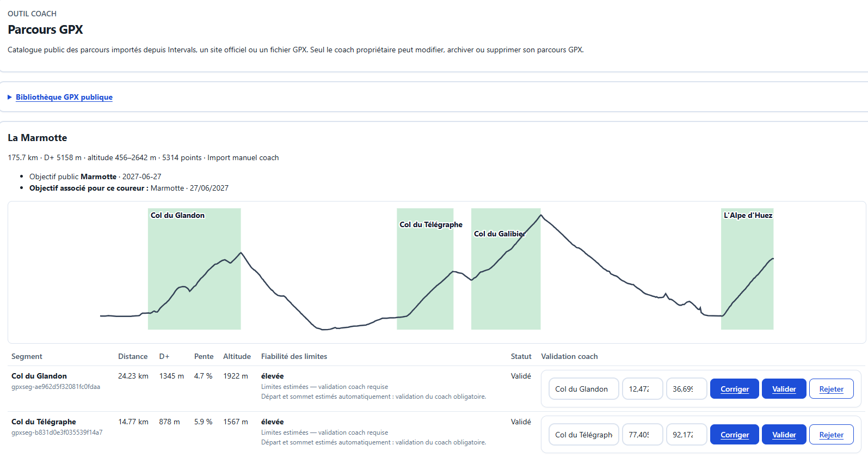868x457 pixels.
Task: Select the Col du Télégraphe zone on the chart
Action: [x=425, y=269]
